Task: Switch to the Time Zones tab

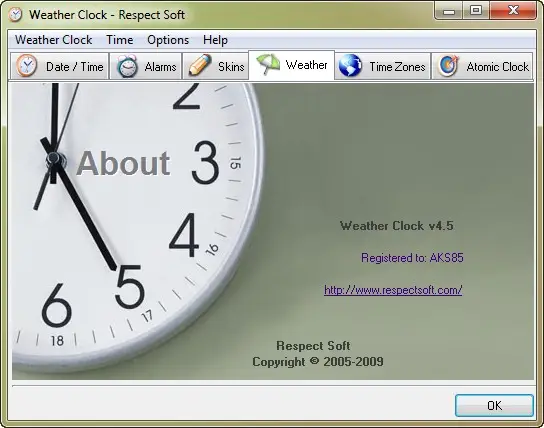Action: click(x=383, y=66)
